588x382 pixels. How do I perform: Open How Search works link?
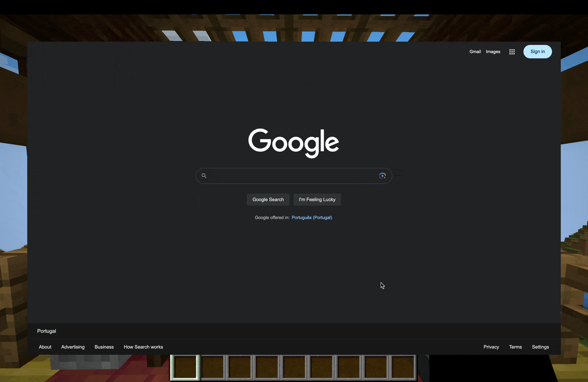click(143, 347)
